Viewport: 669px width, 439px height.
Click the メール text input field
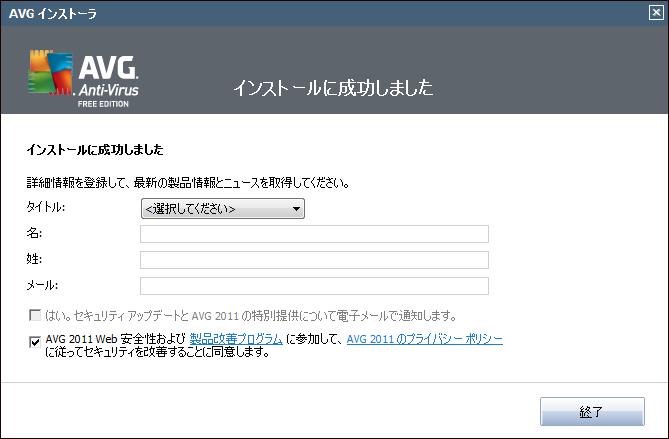click(x=314, y=286)
